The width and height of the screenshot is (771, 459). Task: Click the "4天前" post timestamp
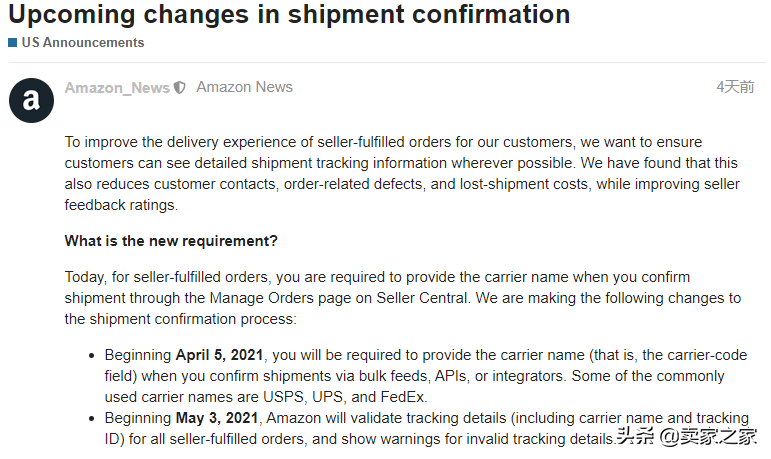point(735,87)
